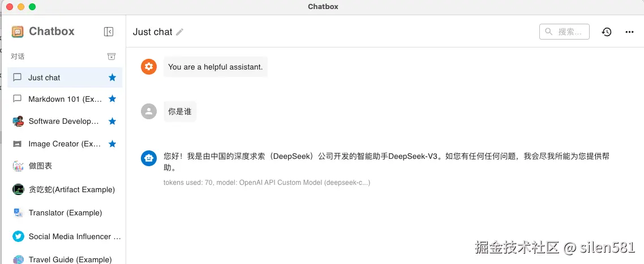Click the Markdown 101 chat bubble icon
644x264 pixels.
pos(17,98)
